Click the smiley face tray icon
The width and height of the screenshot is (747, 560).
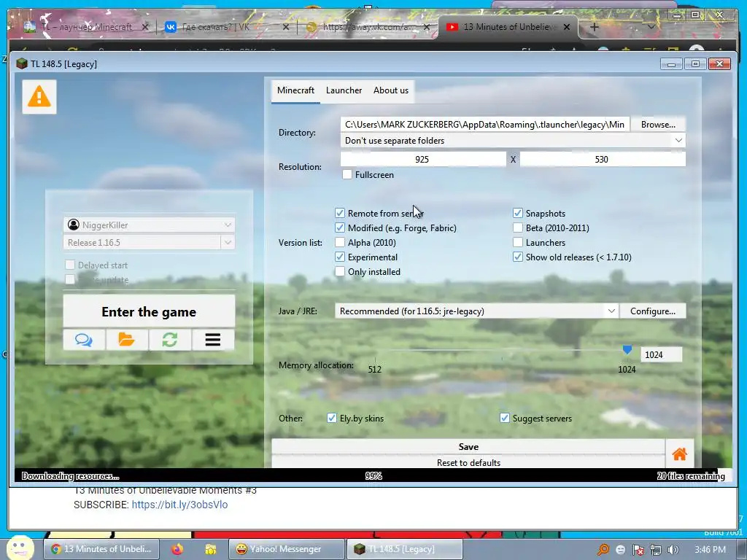pos(620,550)
